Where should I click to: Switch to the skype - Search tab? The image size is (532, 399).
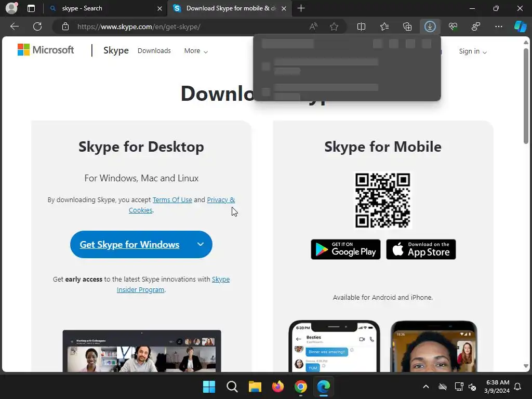coord(106,8)
